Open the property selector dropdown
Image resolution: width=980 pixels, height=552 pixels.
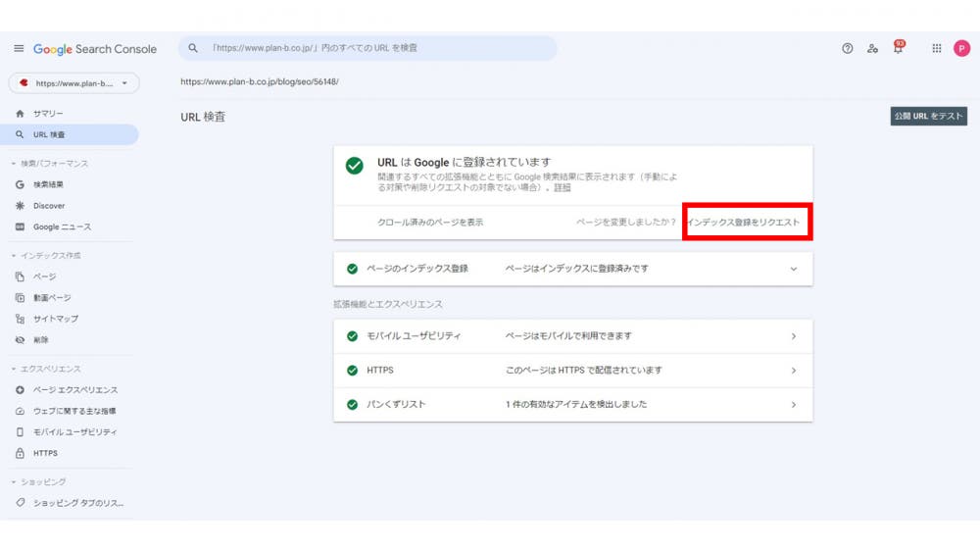(x=73, y=83)
